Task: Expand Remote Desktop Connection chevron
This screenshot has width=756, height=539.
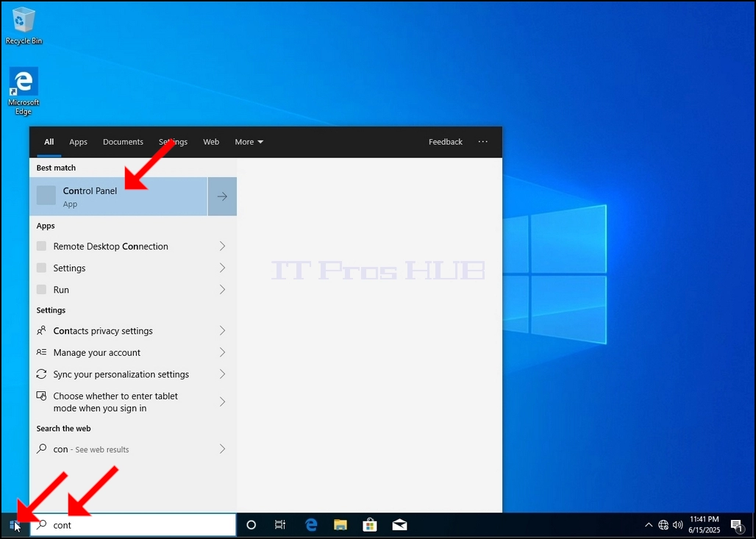Action: (222, 246)
